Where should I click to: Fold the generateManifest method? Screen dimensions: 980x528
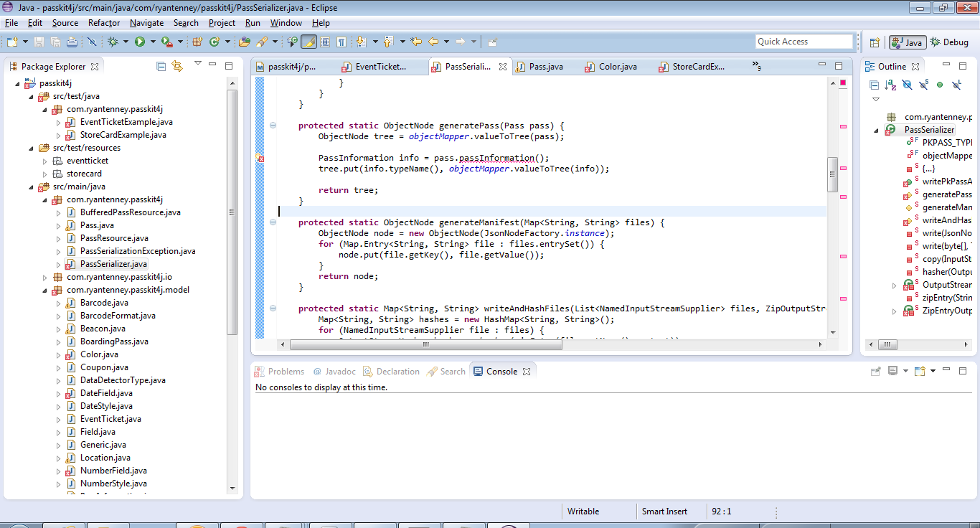pyautogui.click(x=273, y=222)
